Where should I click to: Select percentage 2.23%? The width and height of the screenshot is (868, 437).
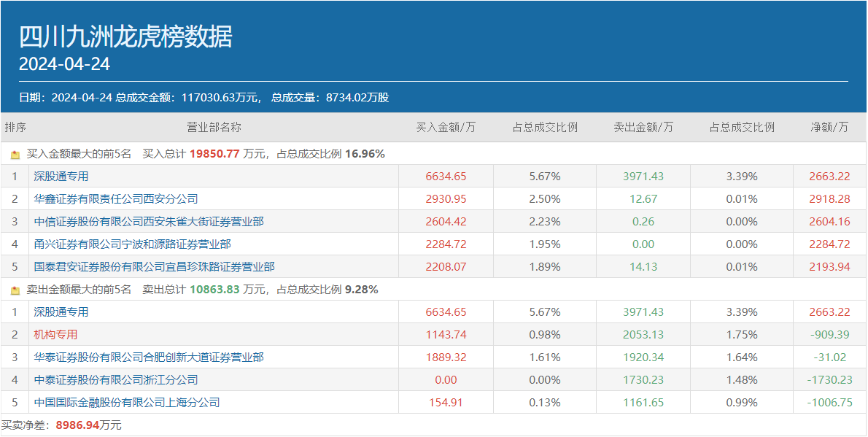[546, 222]
